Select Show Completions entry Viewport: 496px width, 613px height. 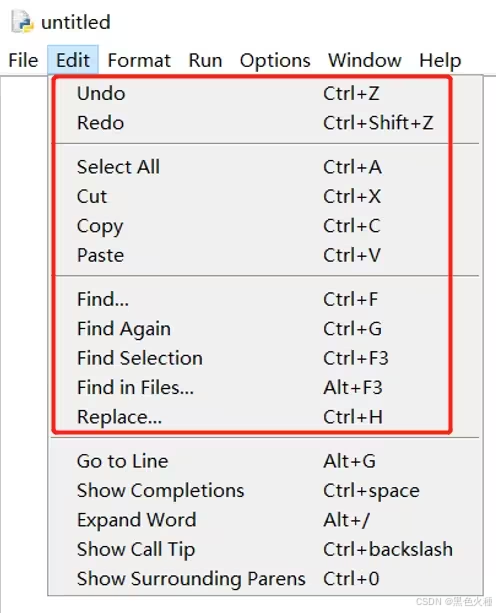tap(265, 491)
